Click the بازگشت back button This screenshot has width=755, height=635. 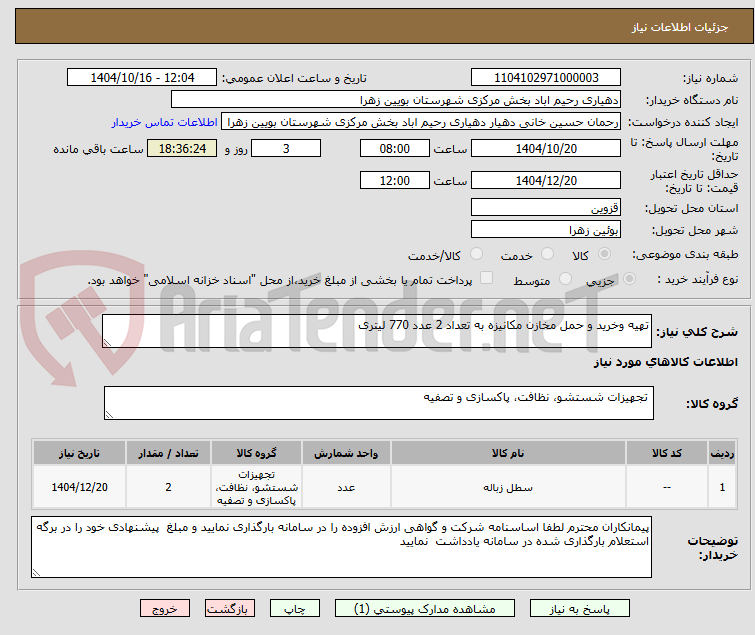pos(230,609)
